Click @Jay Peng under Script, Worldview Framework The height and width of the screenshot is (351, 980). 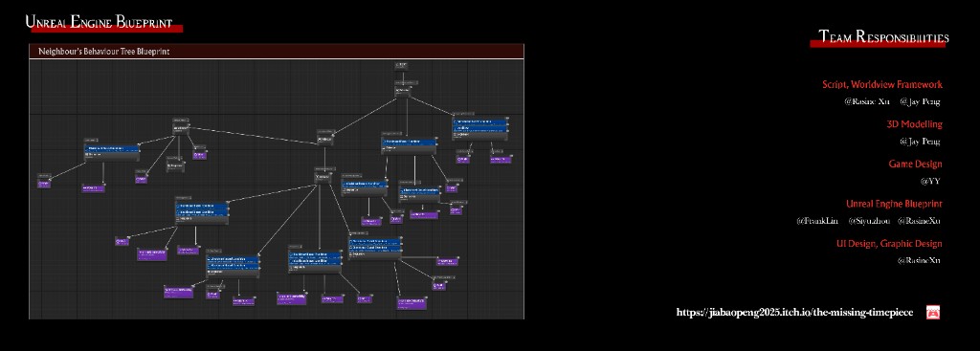point(920,101)
